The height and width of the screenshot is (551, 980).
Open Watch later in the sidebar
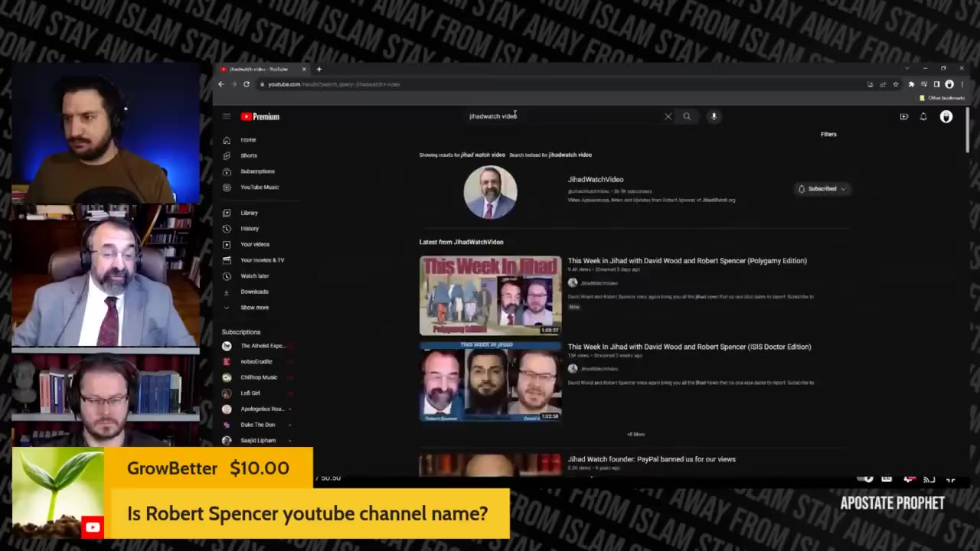256,275
